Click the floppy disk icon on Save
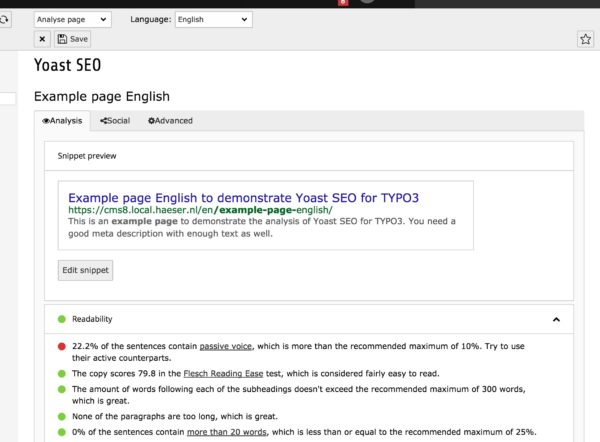Image resolution: width=600 pixels, height=442 pixels. click(x=62, y=39)
